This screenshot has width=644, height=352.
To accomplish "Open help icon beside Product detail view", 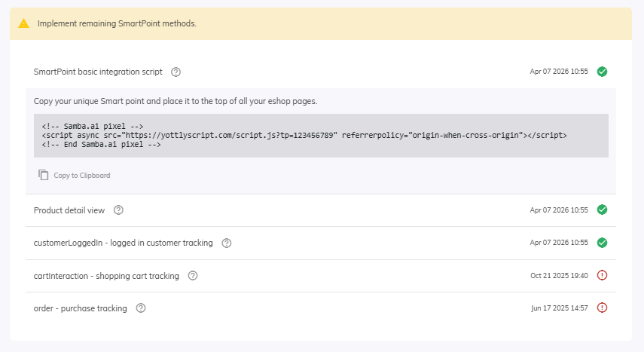I will (118, 210).
